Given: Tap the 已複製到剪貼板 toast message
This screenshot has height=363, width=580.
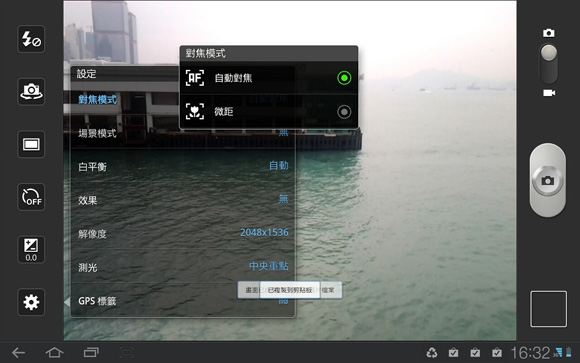Looking at the screenshot, I should tap(290, 290).
